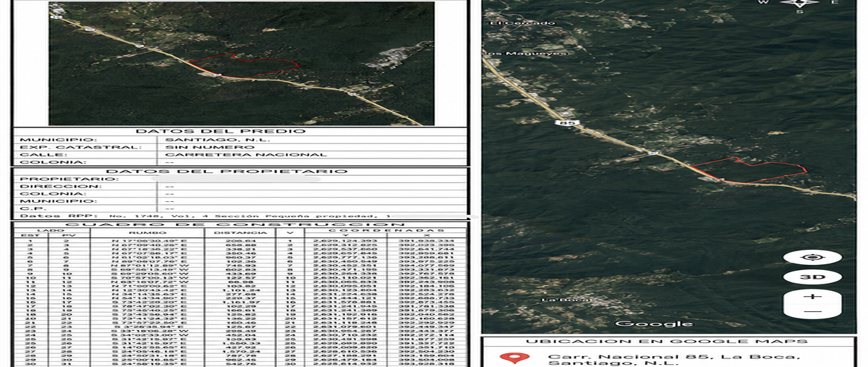868x367 pixels.
Task: Click the compass rose on the map
Action: [800, 4]
